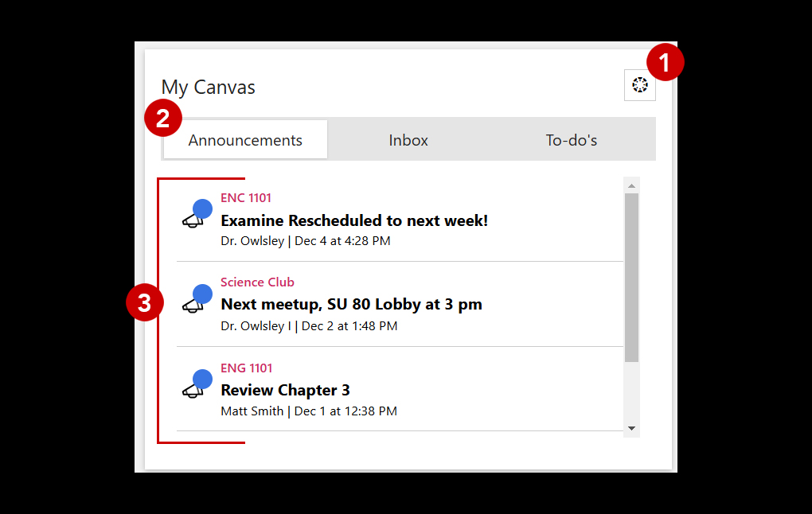Open the 'Review Chapter 3' announcement
The image size is (812, 514).
[x=285, y=390]
